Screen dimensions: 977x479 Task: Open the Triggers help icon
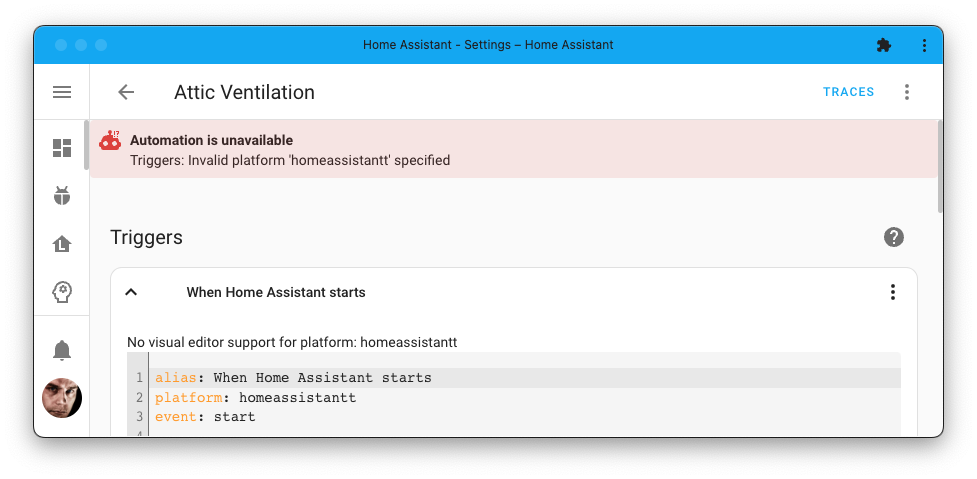click(894, 237)
